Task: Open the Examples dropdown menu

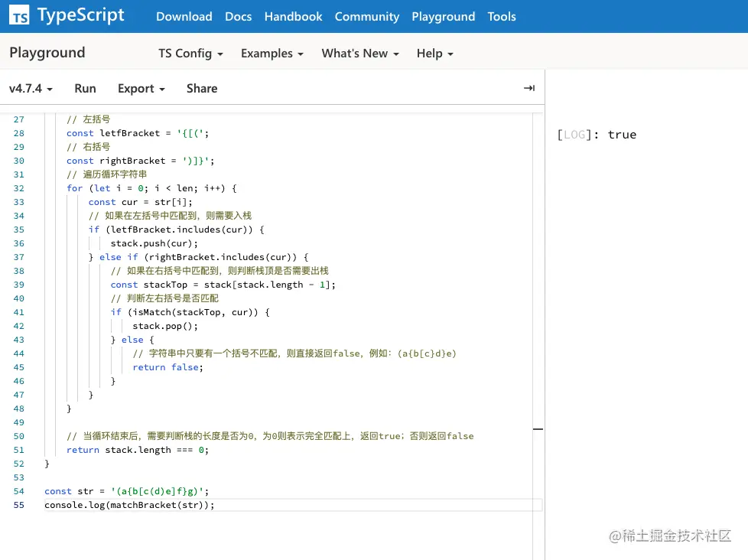Action: pos(272,54)
